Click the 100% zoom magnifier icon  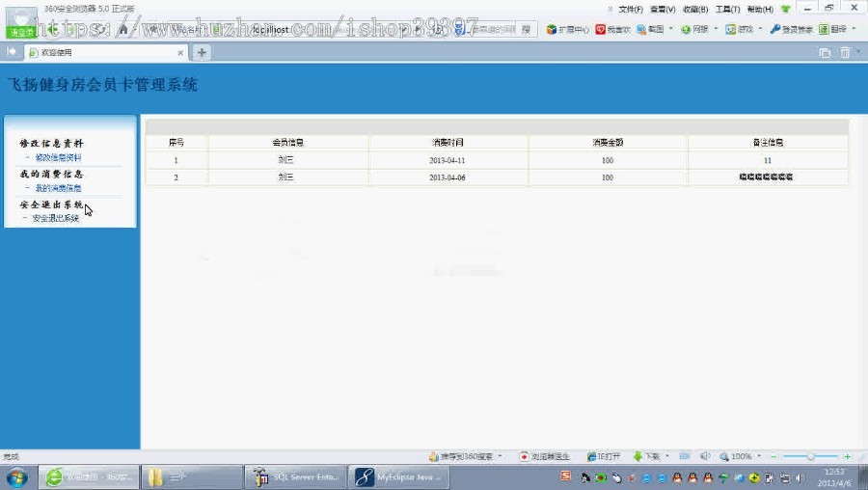coord(724,457)
